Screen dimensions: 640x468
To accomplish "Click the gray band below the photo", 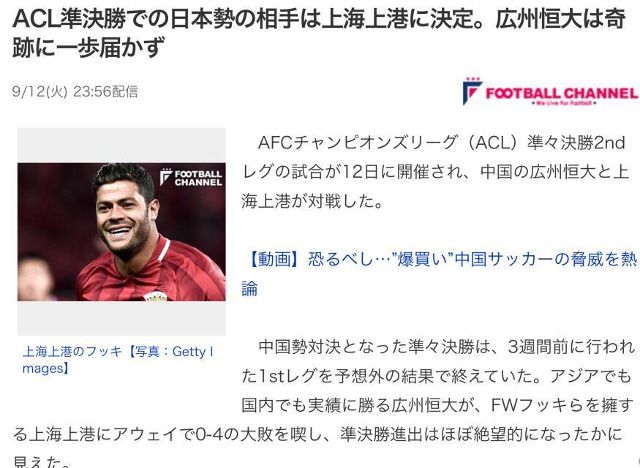I will (x=121, y=318).
